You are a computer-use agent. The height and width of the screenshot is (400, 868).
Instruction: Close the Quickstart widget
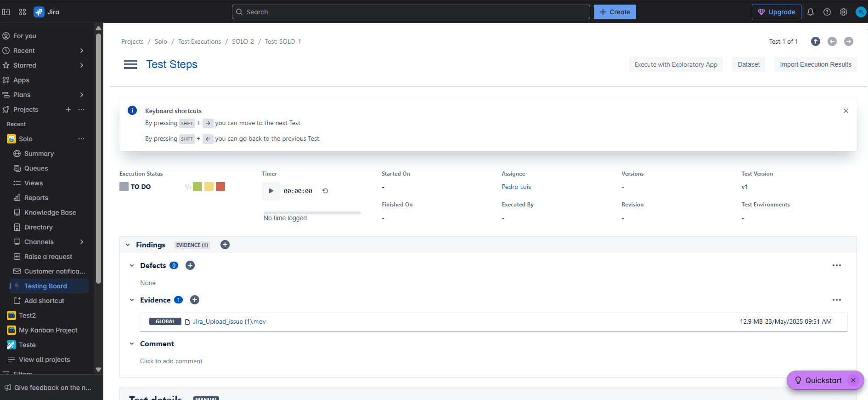coord(853,380)
